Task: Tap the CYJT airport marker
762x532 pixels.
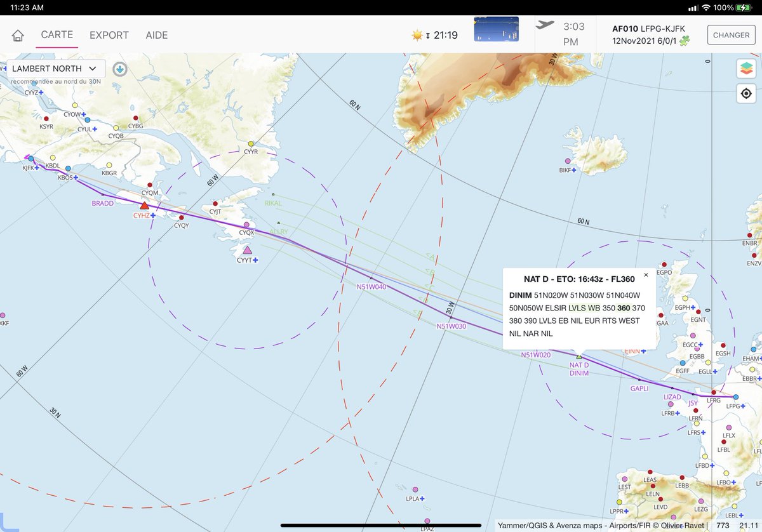Action: pos(215,203)
